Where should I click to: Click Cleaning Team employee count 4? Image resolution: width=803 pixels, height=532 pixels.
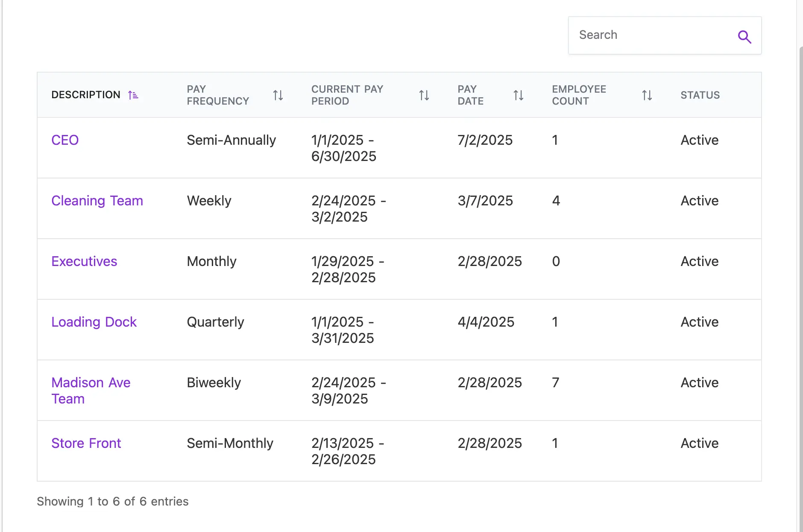(x=556, y=201)
